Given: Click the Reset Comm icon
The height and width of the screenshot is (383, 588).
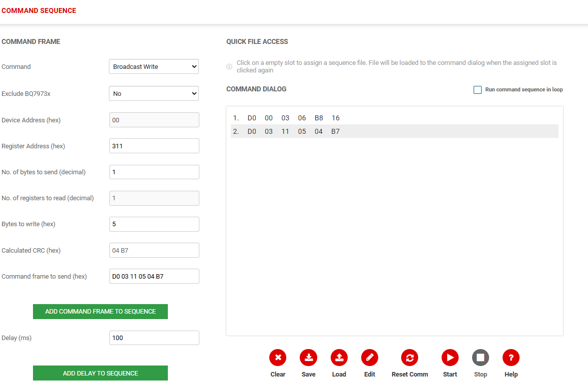Looking at the screenshot, I should 410,358.
